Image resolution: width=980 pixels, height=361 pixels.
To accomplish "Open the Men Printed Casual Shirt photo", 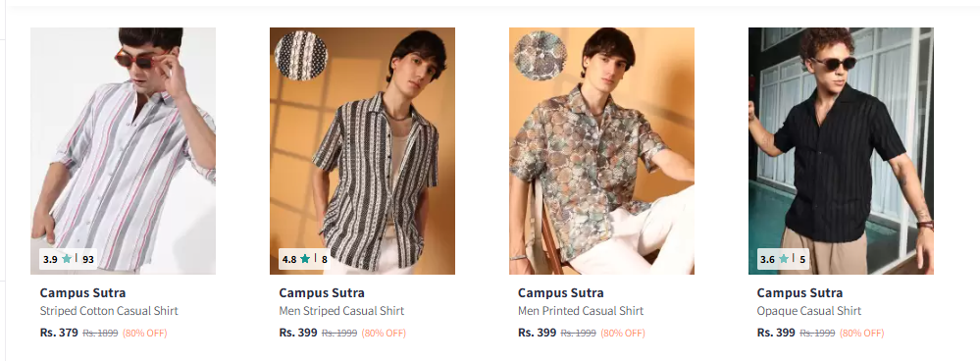I will [601, 150].
